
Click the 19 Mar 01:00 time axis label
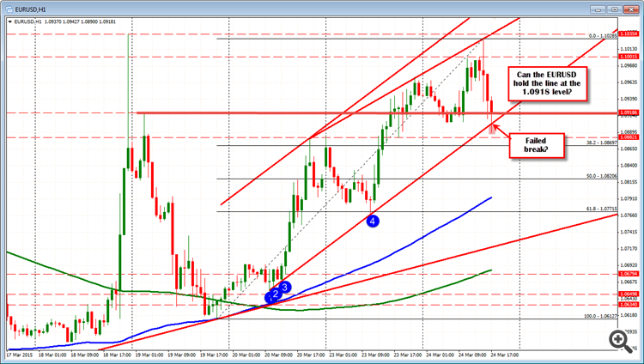click(149, 355)
